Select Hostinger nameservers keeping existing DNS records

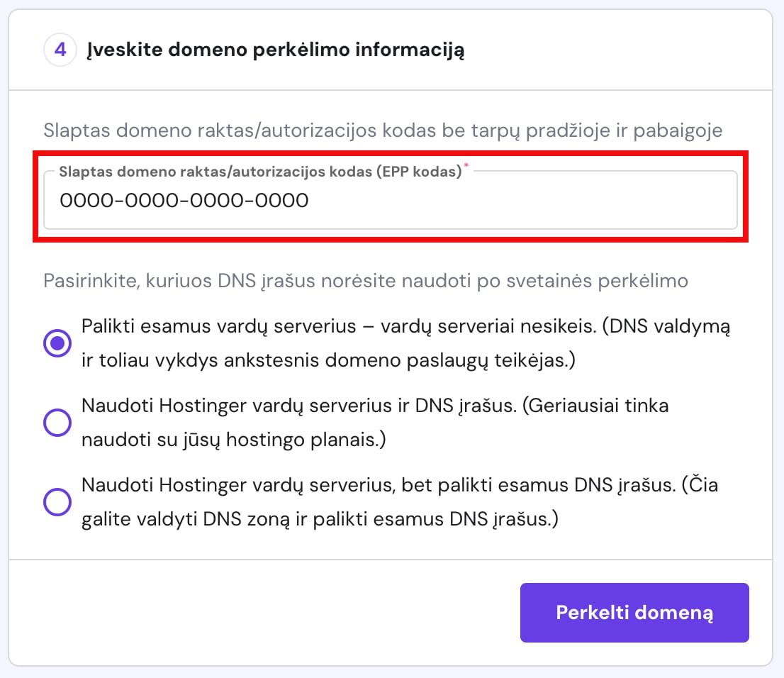(x=57, y=502)
